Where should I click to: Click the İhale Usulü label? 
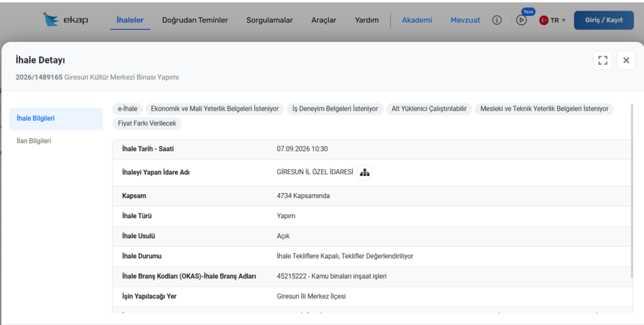(x=138, y=236)
